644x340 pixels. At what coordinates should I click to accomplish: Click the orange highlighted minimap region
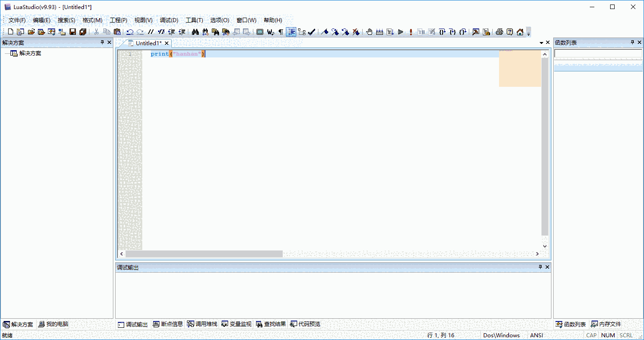[519, 69]
